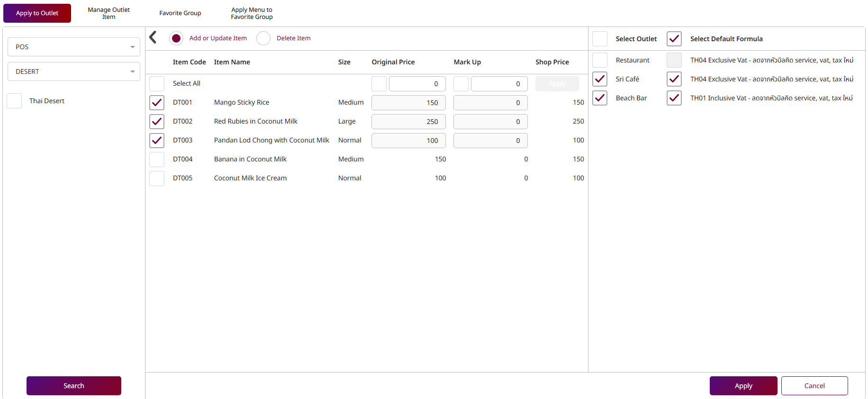Image resolution: width=868 pixels, height=399 pixels.
Task: Go to Apply Menu to Favorite Group
Action: (x=252, y=13)
